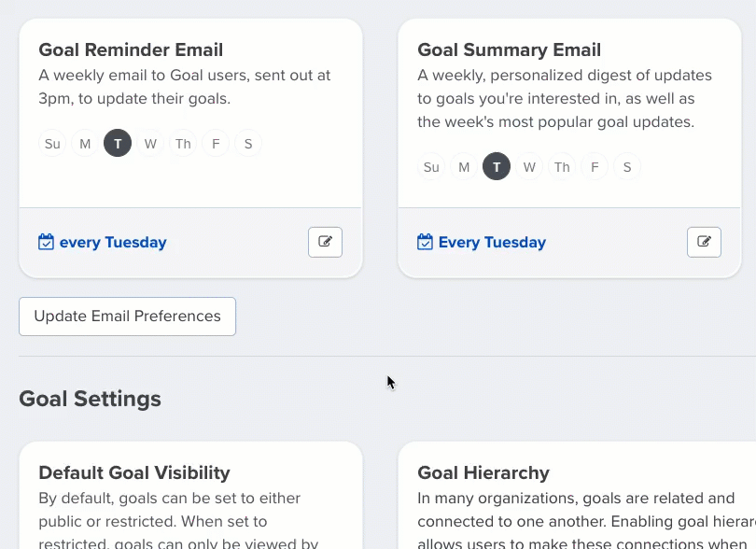
Task: Click calendar icon beside 'Every Tuesday' in Summary card
Action: click(x=425, y=242)
